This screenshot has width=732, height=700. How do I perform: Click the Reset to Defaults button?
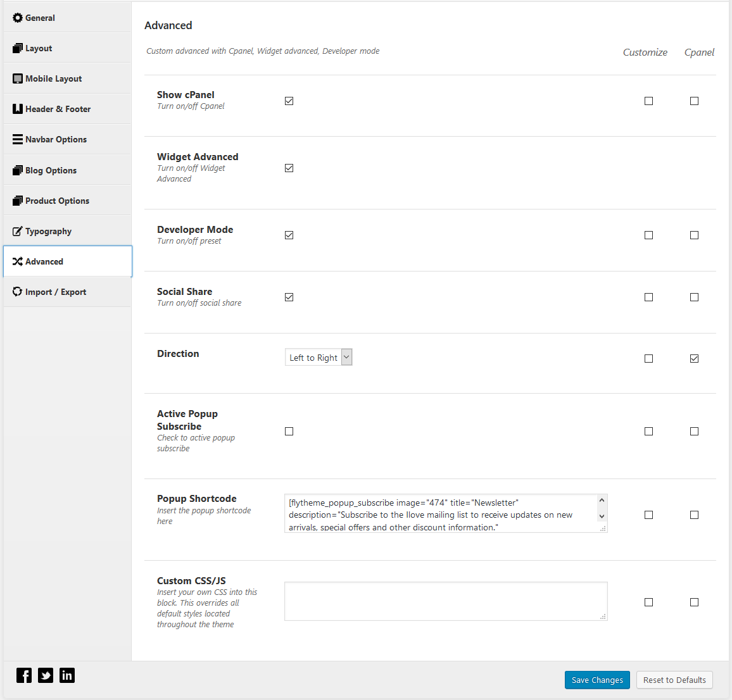tap(674, 680)
